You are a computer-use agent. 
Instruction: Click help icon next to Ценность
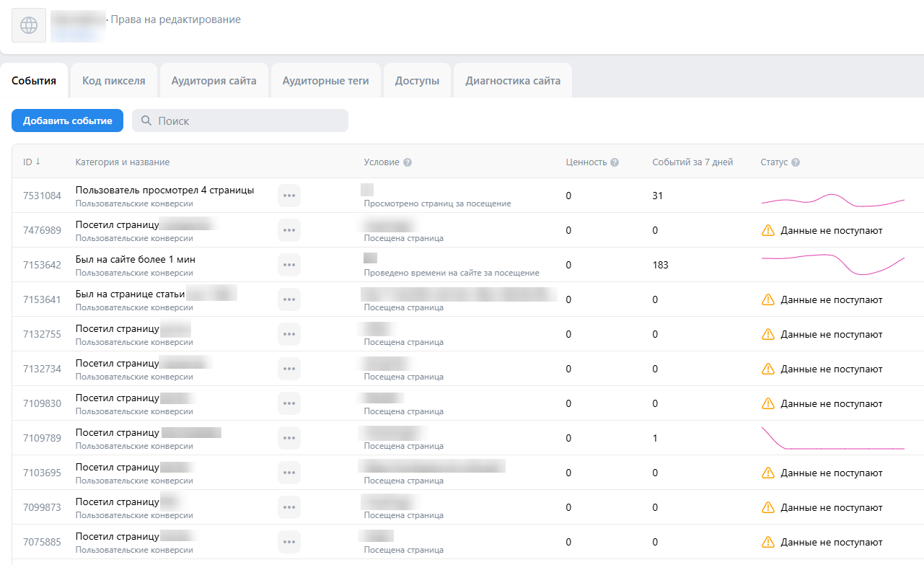pyautogui.click(x=615, y=162)
